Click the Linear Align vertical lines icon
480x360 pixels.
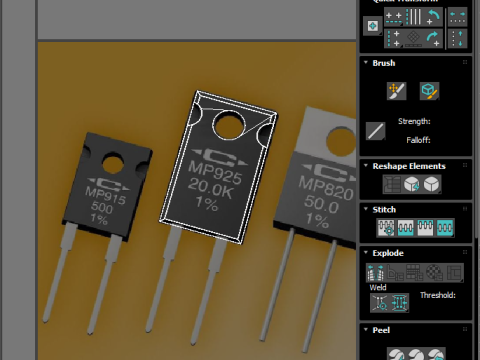[x=414, y=17]
